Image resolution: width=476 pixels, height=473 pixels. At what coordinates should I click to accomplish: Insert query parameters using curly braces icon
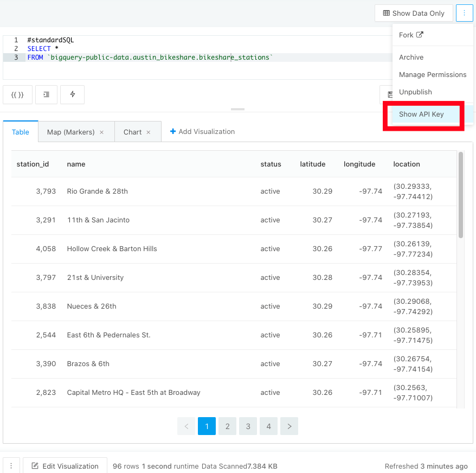pyautogui.click(x=17, y=94)
